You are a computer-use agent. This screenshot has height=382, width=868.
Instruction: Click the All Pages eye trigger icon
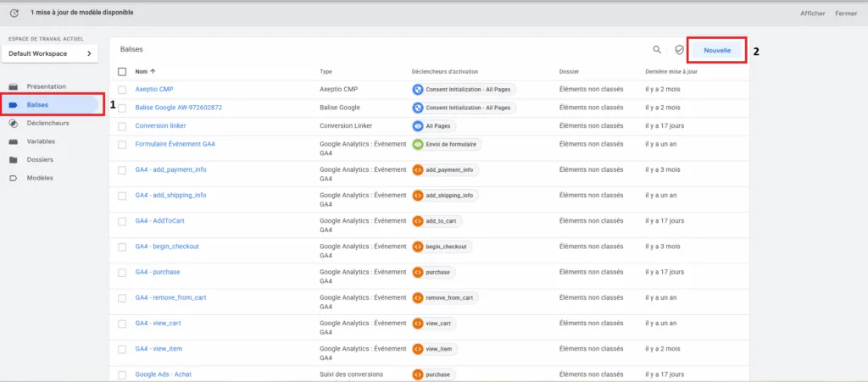pos(418,126)
